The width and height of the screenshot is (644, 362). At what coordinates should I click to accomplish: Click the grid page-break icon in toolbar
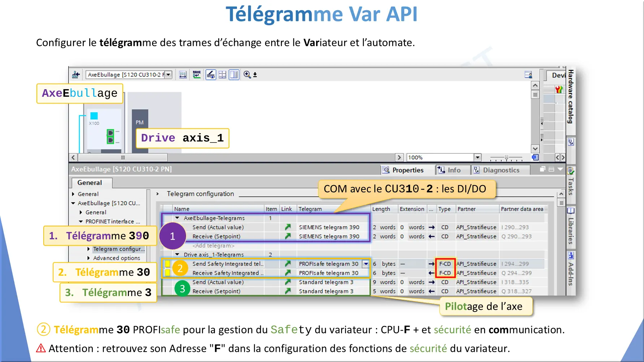[222, 75]
